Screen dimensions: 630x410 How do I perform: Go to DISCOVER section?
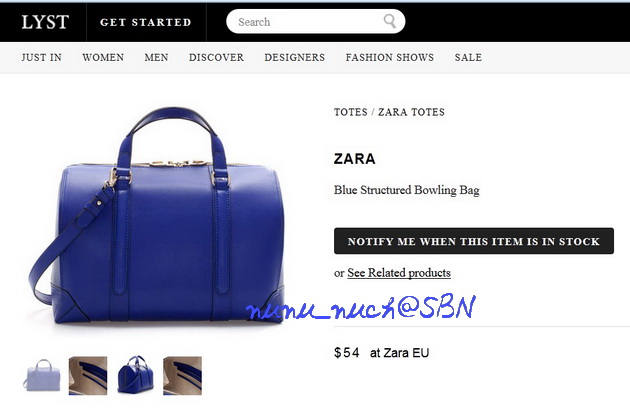pyautogui.click(x=216, y=57)
